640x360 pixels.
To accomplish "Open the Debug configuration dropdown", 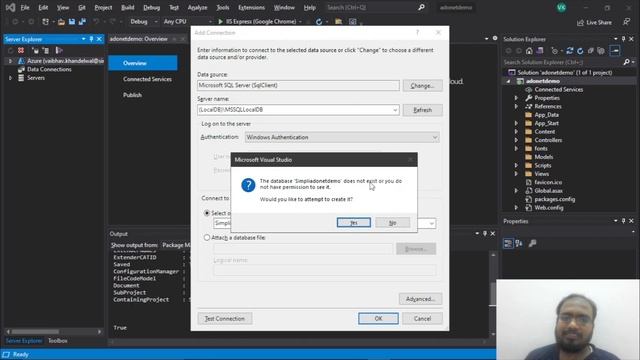I will coord(143,22).
